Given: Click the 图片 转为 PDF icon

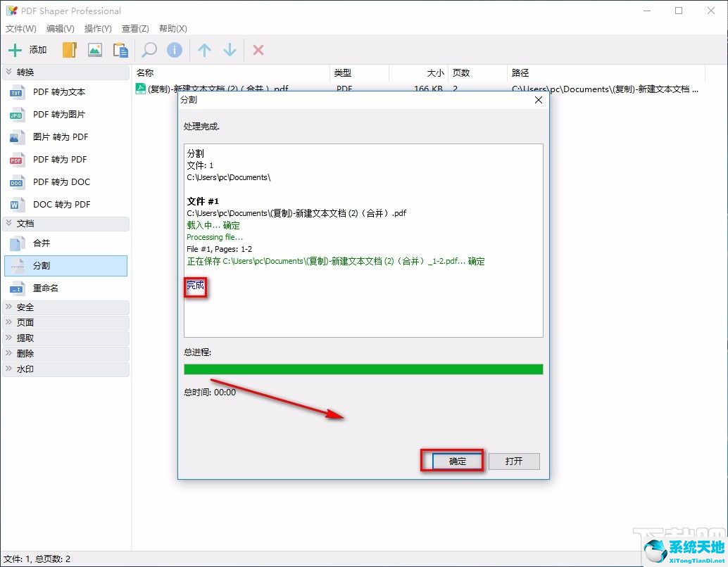Looking at the screenshot, I should tap(17, 137).
